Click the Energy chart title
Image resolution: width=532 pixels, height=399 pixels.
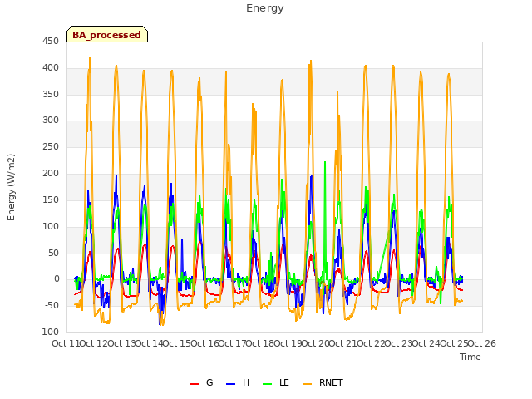pos(265,8)
